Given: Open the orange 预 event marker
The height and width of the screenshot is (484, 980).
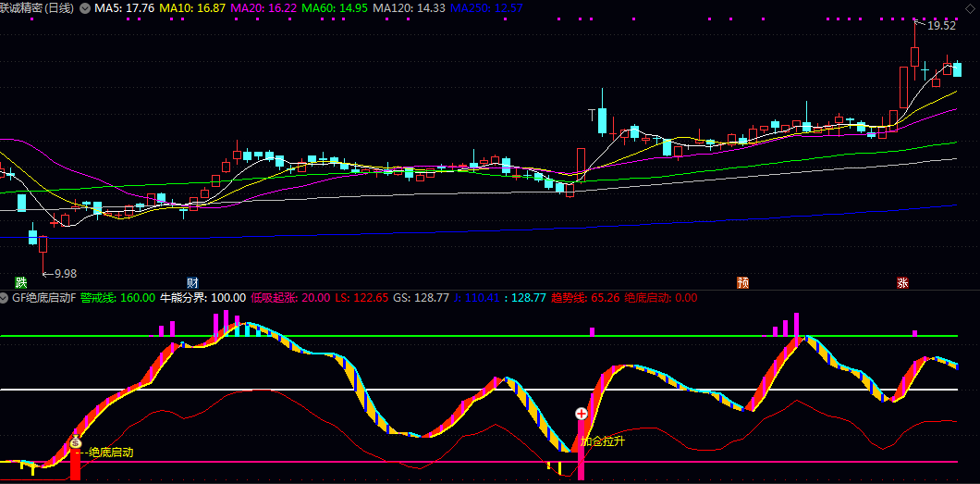Looking at the screenshot, I should click(742, 282).
